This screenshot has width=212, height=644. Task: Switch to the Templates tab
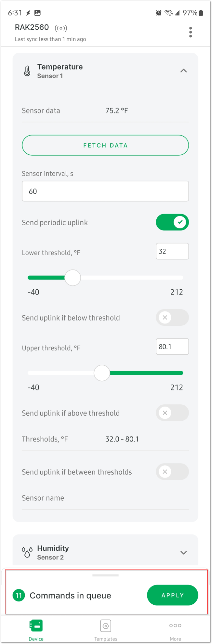point(106,630)
